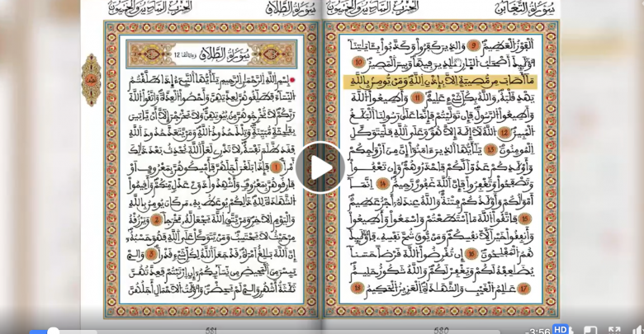
Task: Click the remaining time -3:56
Action: click(x=537, y=332)
